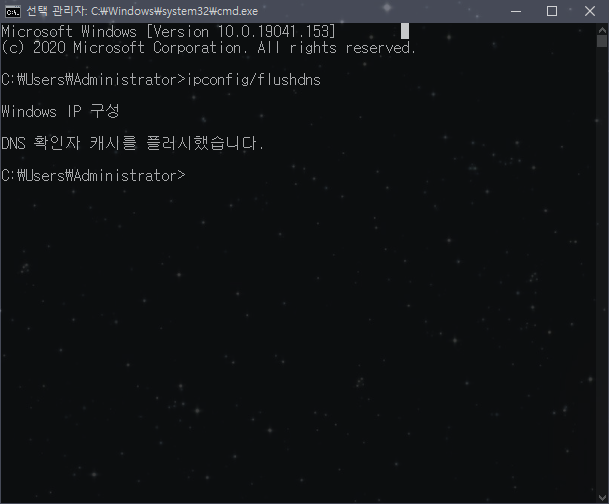Open the cmd.exe system menu icon
The width and height of the screenshot is (609, 504).
pyautogui.click(x=13, y=11)
